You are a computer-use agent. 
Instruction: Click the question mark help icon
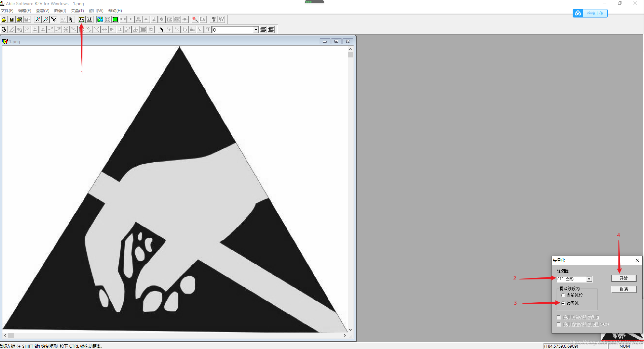coord(213,19)
